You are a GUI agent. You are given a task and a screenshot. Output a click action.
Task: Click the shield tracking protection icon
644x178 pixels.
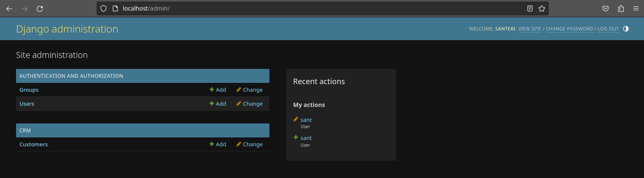tap(103, 8)
